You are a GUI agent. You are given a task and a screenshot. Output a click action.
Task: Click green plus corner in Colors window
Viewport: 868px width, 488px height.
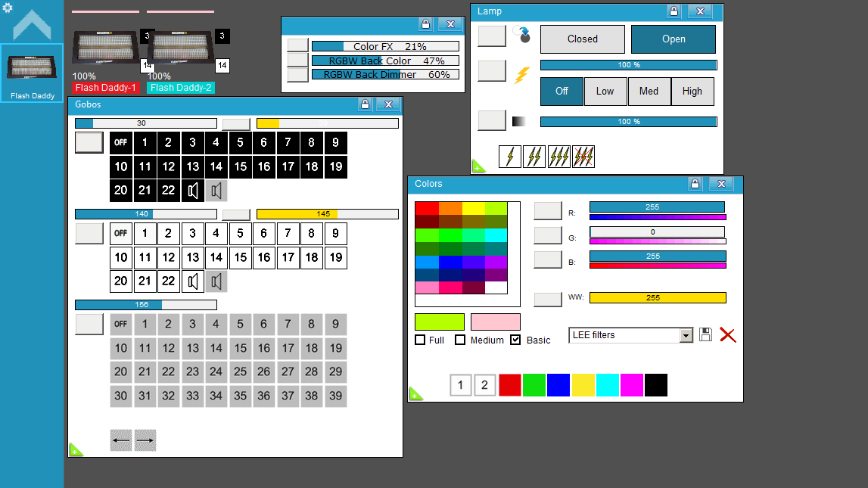415,394
